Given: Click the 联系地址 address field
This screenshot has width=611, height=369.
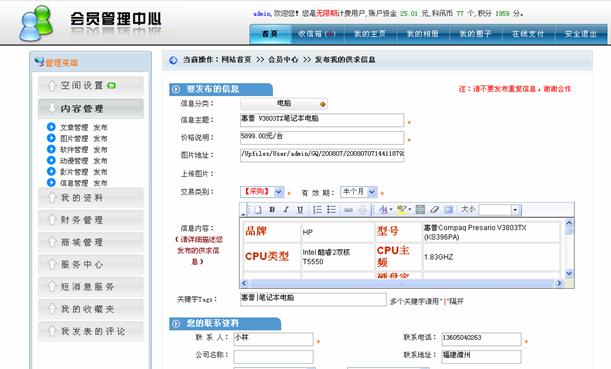Looking at the screenshot, I should pos(481,357).
